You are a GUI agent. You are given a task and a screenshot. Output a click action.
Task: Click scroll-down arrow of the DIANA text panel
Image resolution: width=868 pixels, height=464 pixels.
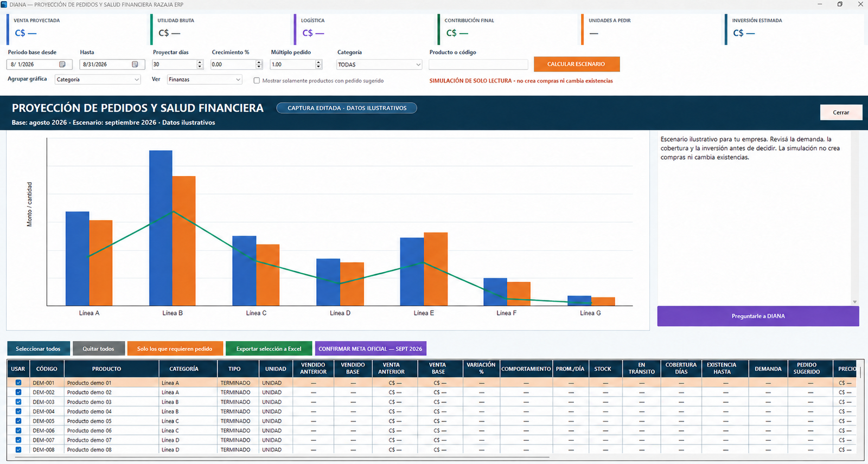[x=854, y=302]
